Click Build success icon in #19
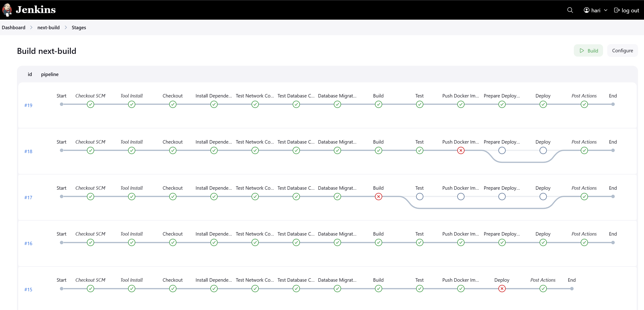Viewport: 644px width, 310px height. (x=379, y=104)
